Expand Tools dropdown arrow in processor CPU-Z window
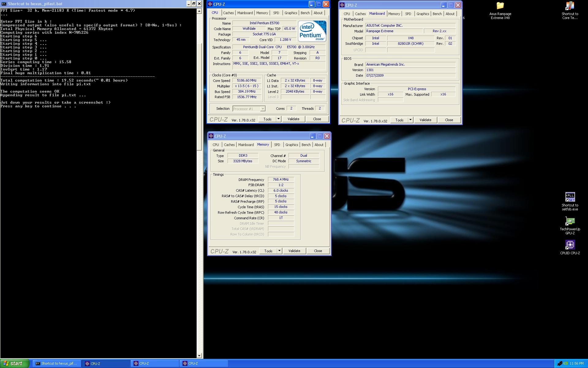588x368 pixels. point(278,119)
